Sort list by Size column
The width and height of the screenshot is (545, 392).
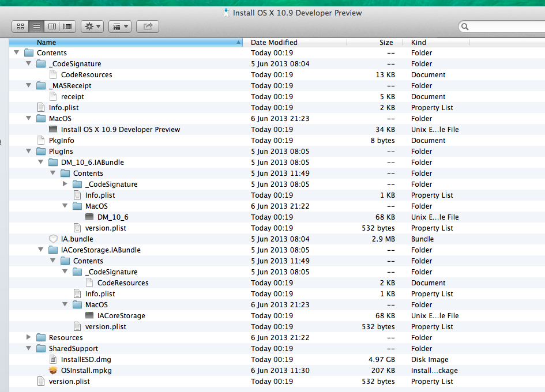375,43
